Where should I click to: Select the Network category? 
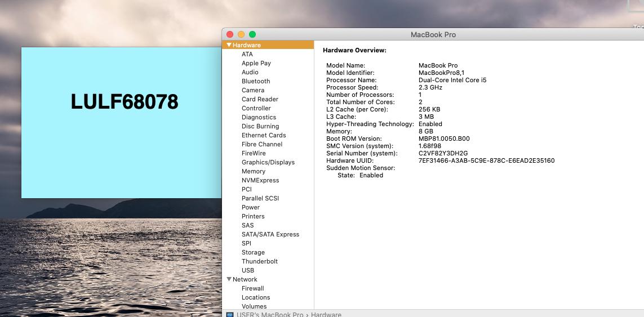(x=245, y=280)
